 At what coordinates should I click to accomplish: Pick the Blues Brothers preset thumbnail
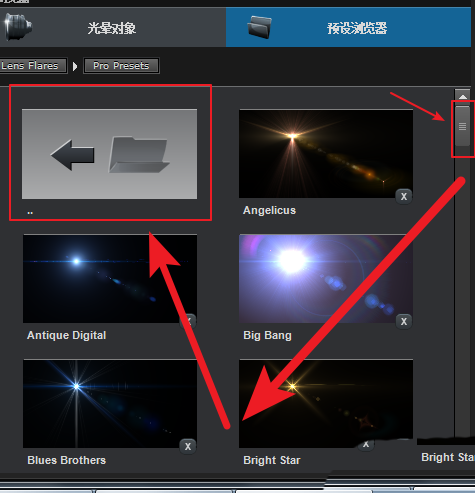pyautogui.click(x=110, y=404)
